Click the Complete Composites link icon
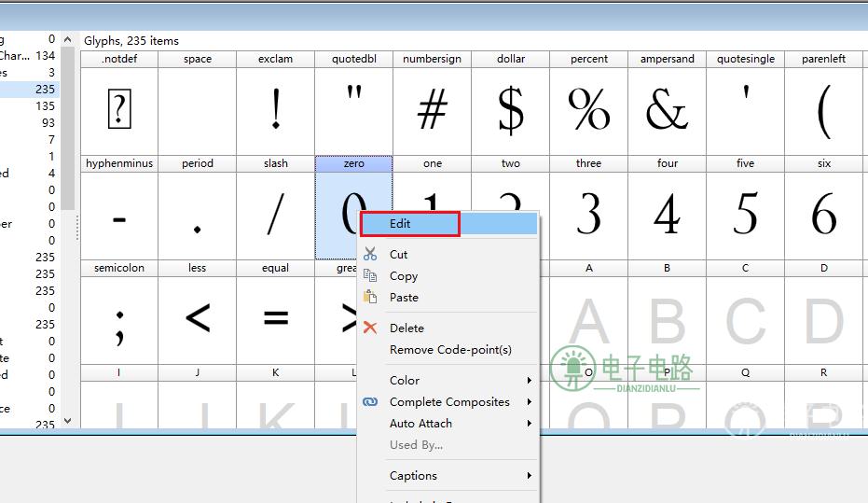The image size is (868, 503). coord(370,401)
